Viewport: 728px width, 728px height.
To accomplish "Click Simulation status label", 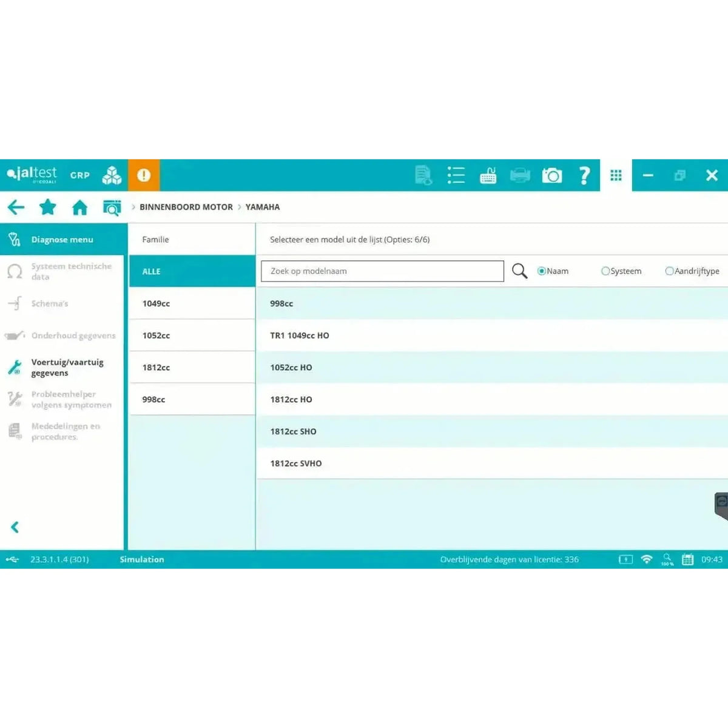I will (142, 559).
